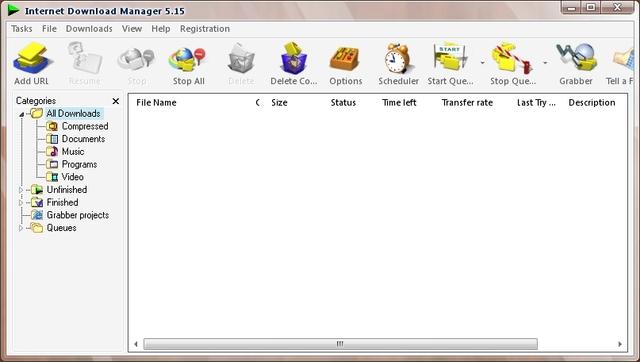Open the Registration menu
The image size is (640, 362).
[205, 29]
